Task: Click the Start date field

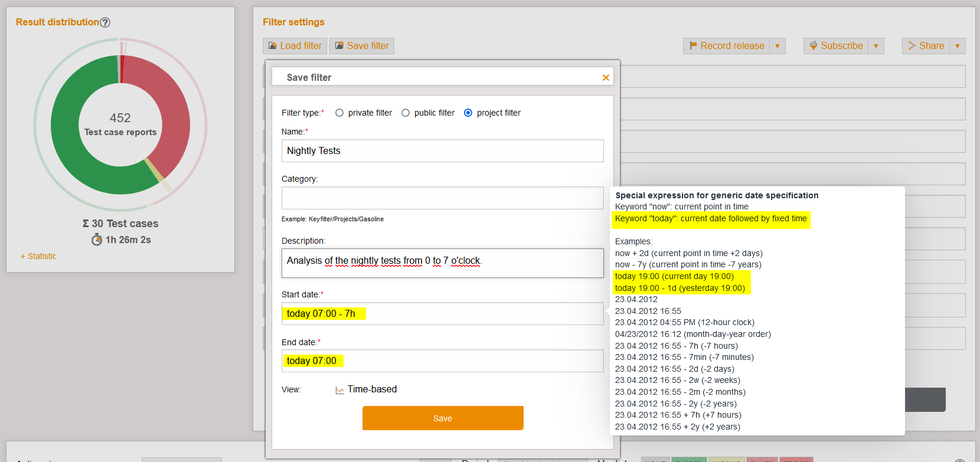Action: [442, 314]
